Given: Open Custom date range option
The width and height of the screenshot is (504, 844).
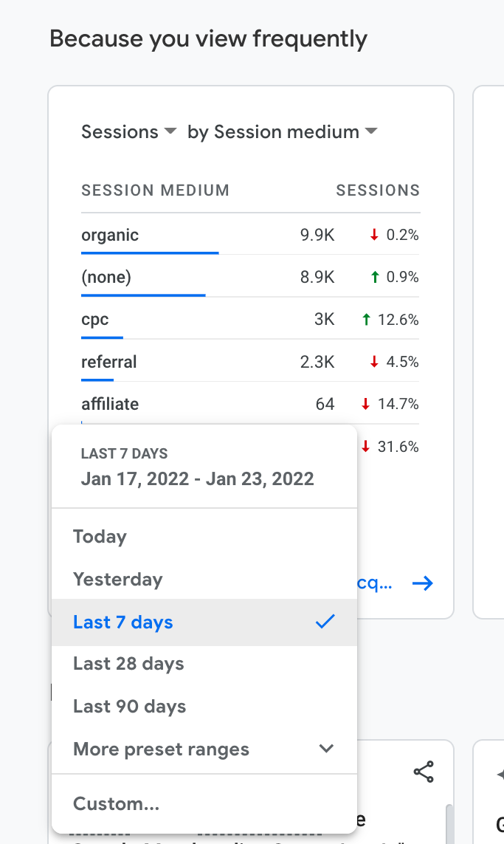Looking at the screenshot, I should coord(117,803).
